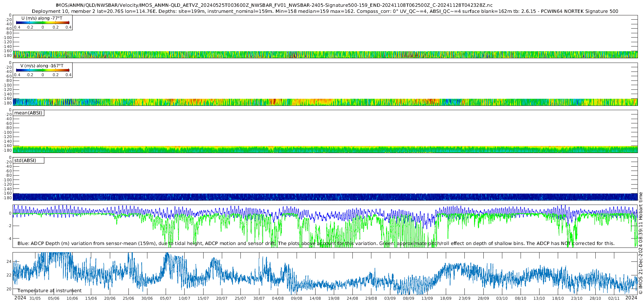Click the vertical IMOS copyright timestamp text
Viewport: 644px width, 304px height.
tap(640, 243)
